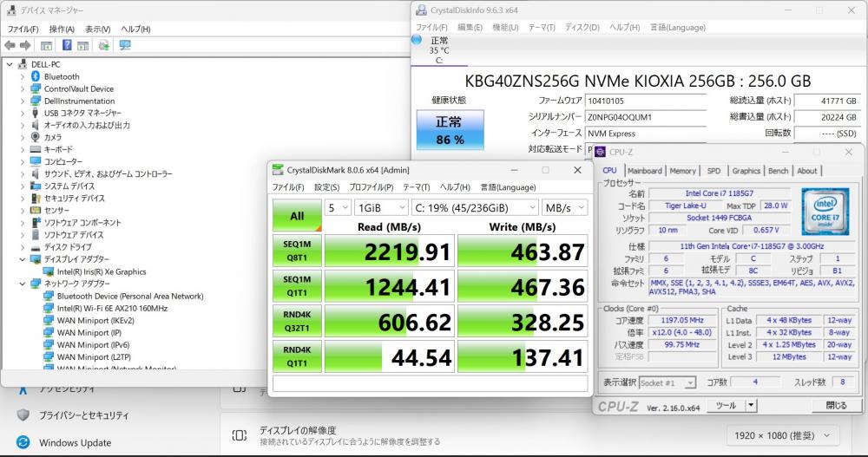
Task: Click the forward arrow in Device Manager toolbar
Action: (x=25, y=45)
